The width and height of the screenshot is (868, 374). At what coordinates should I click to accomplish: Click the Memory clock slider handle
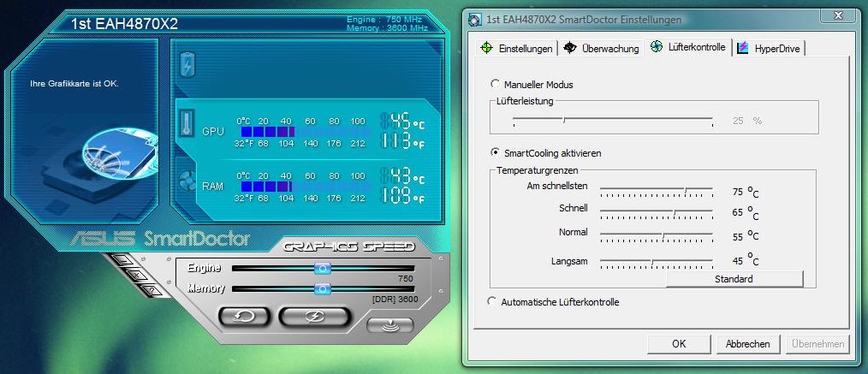tap(322, 288)
